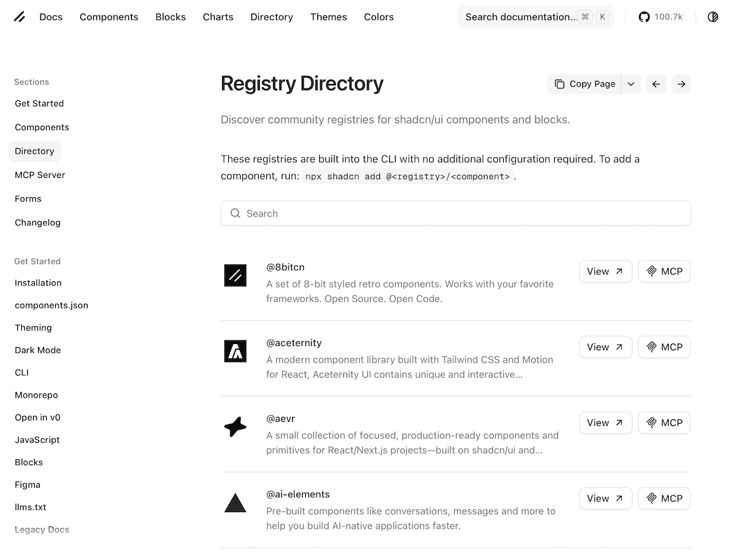Viewport: 734px width, 560px height.
Task: Click the MCP tag icon next to @8bitcn
Action: (x=651, y=271)
